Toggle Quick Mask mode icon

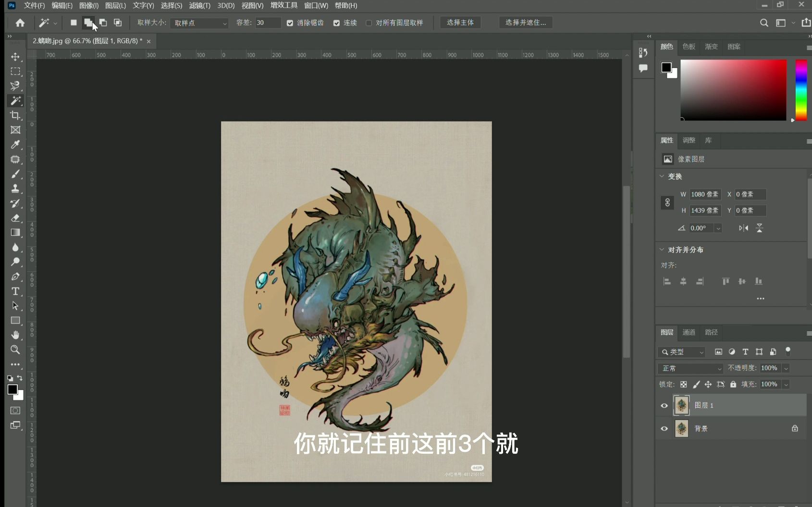click(x=15, y=410)
